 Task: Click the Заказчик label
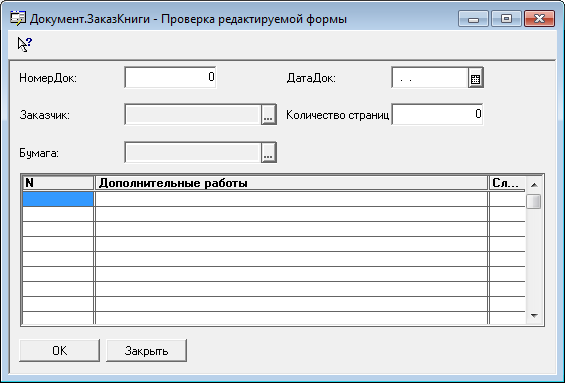[x=45, y=115]
